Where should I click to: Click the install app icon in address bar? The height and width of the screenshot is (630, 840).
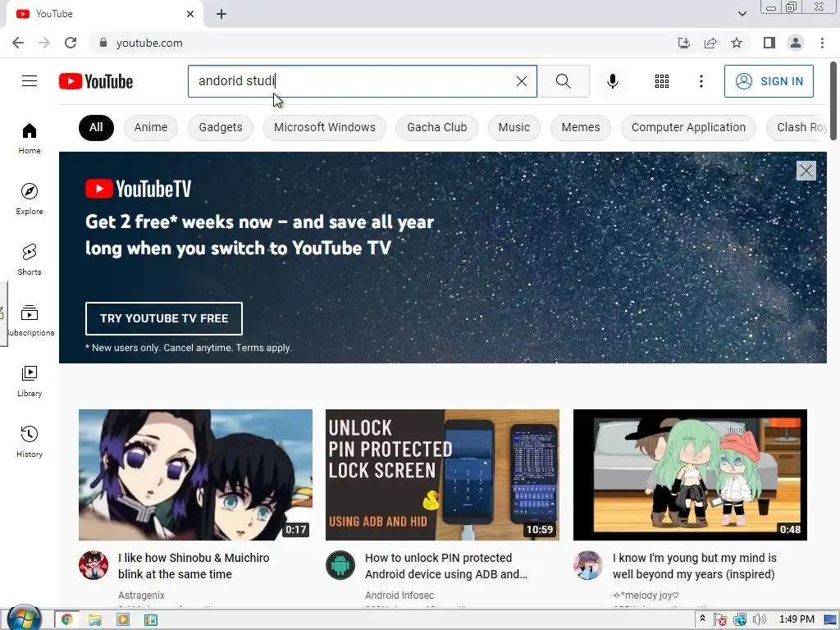click(683, 43)
